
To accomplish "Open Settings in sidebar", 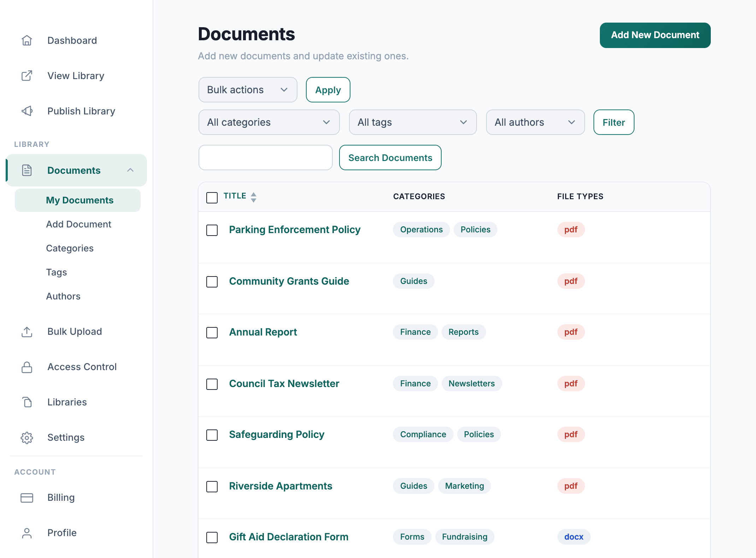I will click(66, 437).
